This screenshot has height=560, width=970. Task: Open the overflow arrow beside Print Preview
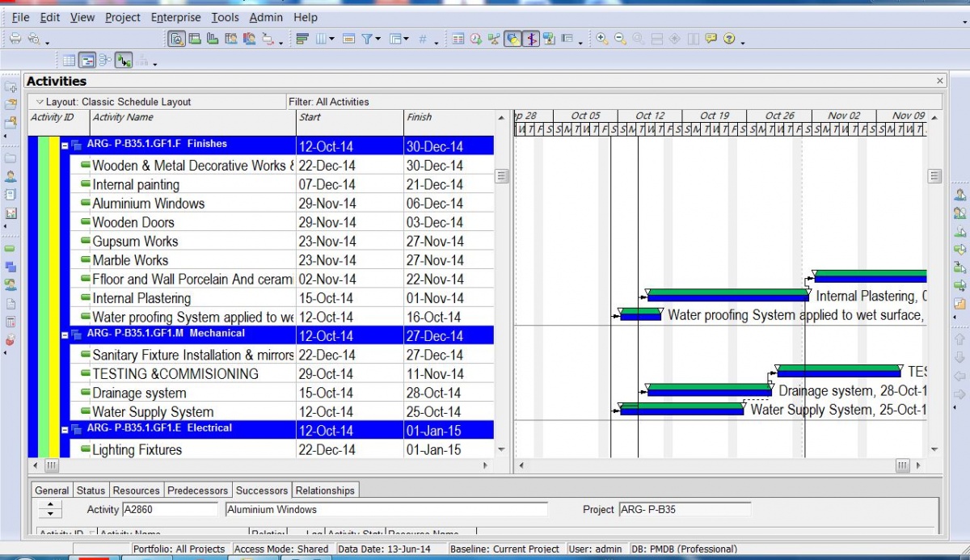click(47, 42)
